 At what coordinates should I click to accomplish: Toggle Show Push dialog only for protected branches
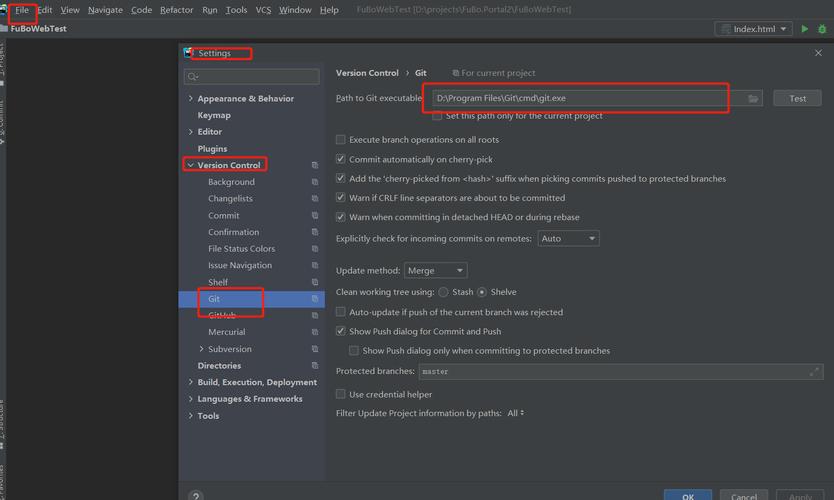(354, 351)
